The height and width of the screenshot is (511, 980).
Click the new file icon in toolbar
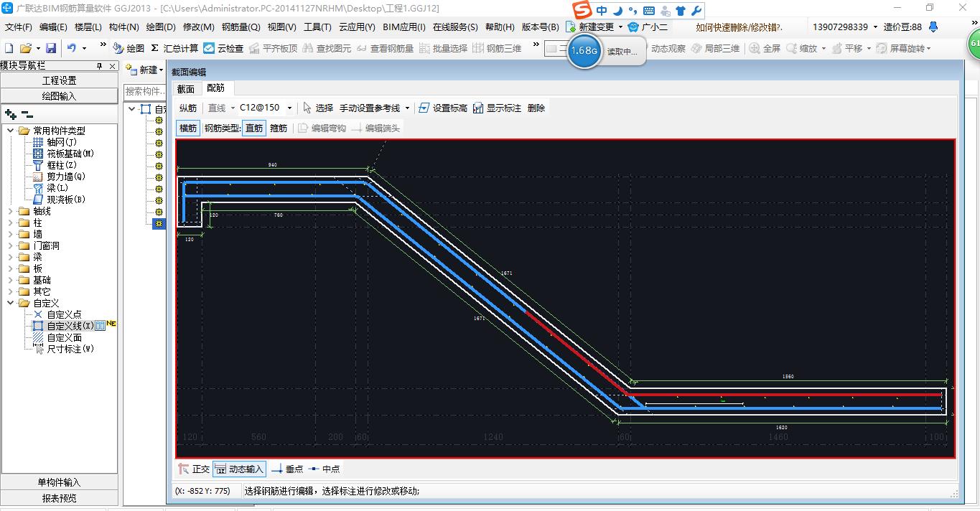pos(9,48)
